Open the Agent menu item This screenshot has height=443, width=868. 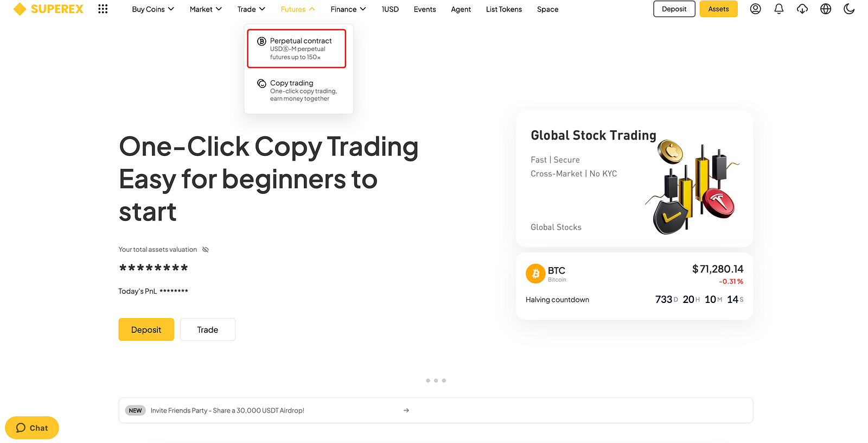coord(461,9)
